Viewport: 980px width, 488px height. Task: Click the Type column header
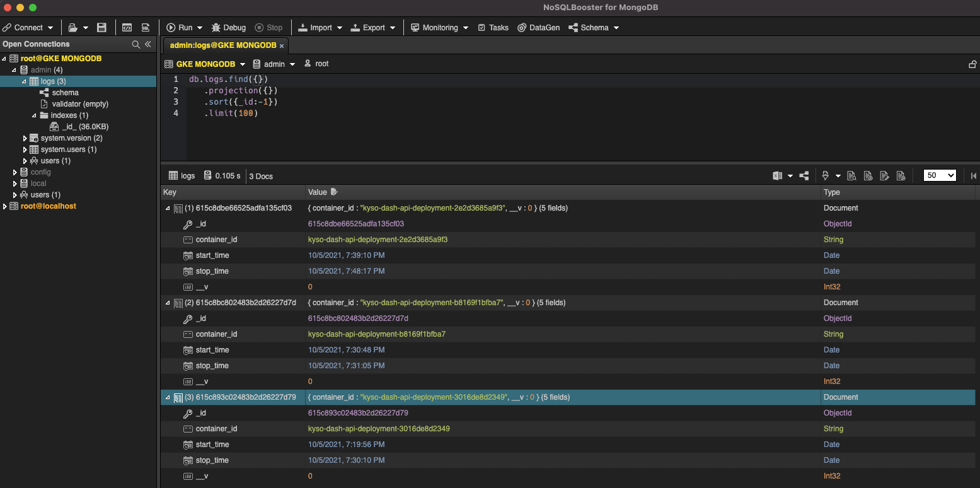pos(899,192)
